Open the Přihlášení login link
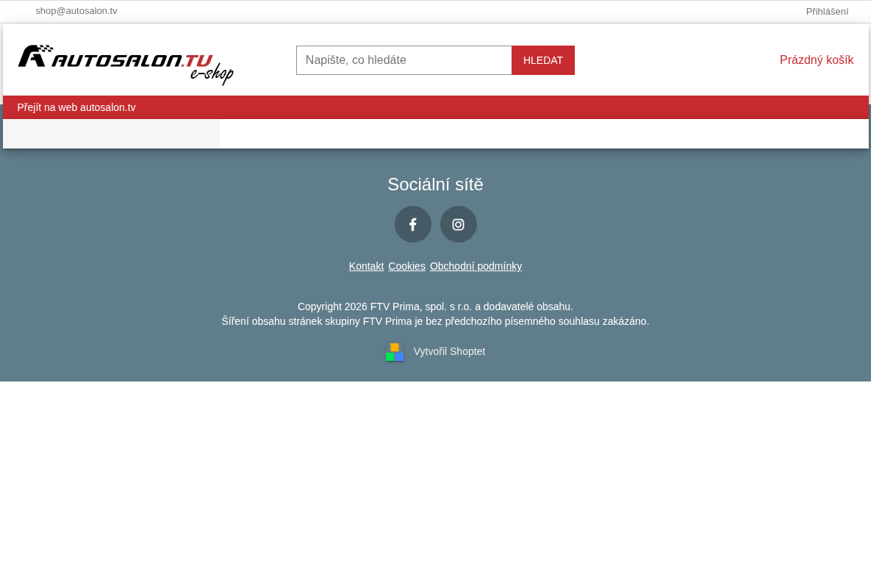Screen dimensions: 882x588 point(827,11)
